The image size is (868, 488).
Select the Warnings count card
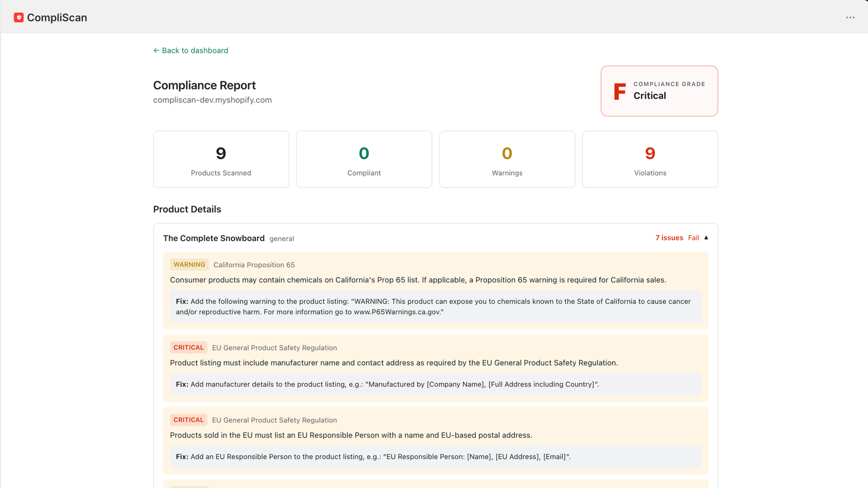[x=507, y=159]
